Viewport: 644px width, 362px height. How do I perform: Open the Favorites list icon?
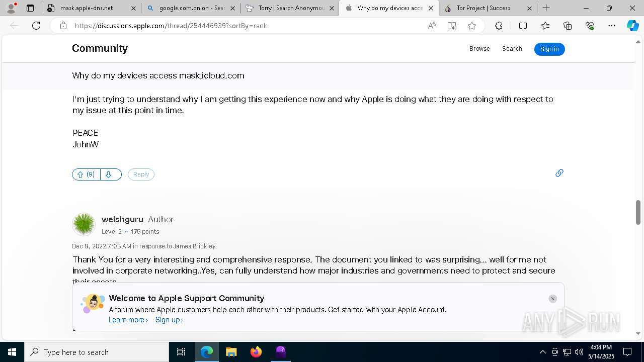[x=545, y=26]
